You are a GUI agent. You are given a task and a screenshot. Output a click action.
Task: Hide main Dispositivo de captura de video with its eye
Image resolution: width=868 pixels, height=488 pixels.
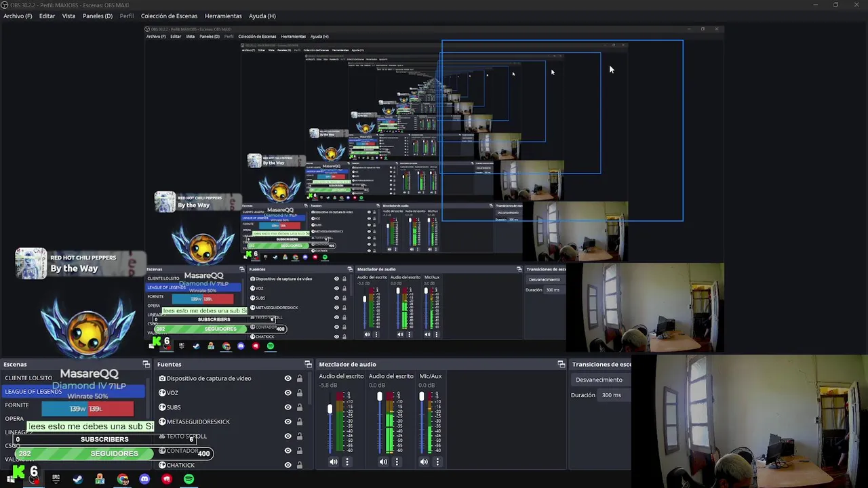288,378
